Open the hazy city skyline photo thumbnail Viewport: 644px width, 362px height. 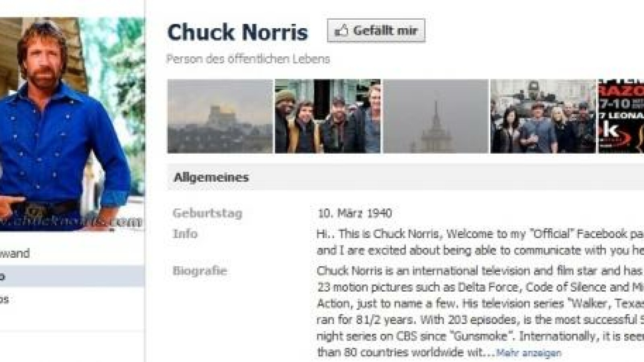click(220, 116)
